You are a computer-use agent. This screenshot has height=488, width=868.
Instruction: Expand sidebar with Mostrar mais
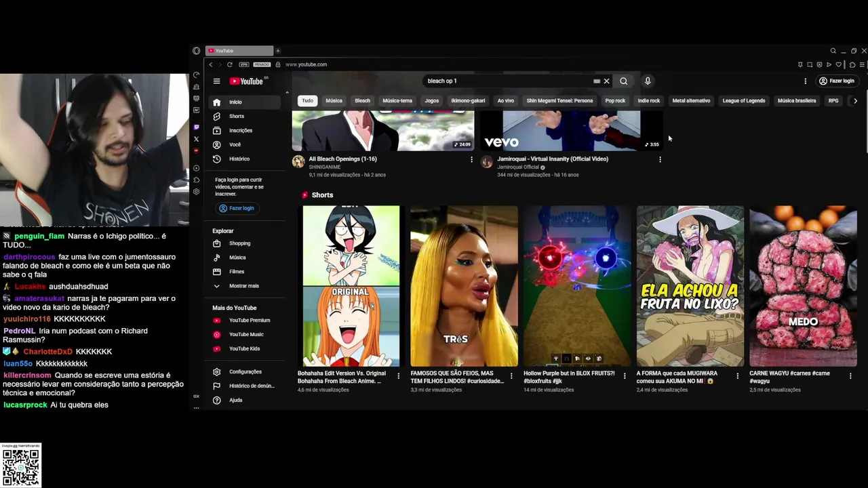[245, 286]
